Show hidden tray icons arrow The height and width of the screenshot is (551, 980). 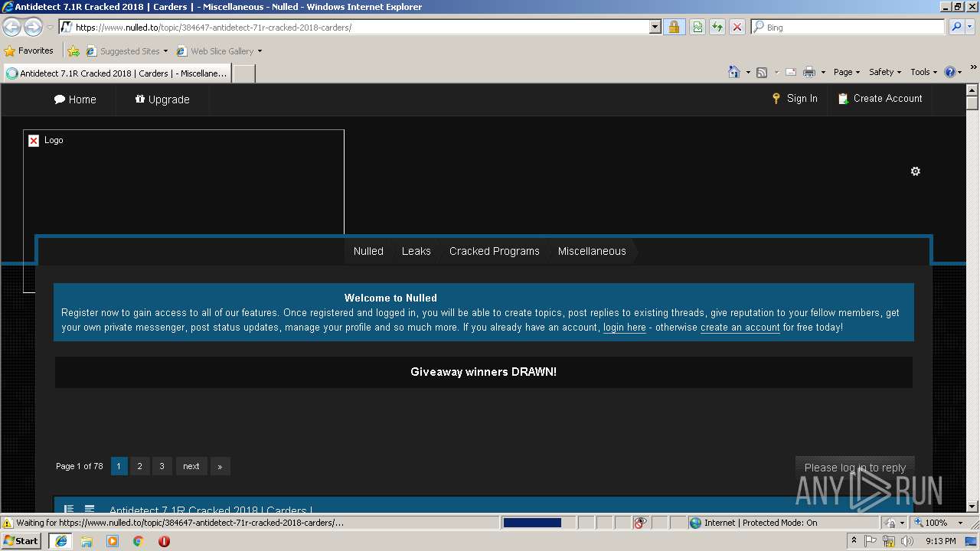[854, 541]
